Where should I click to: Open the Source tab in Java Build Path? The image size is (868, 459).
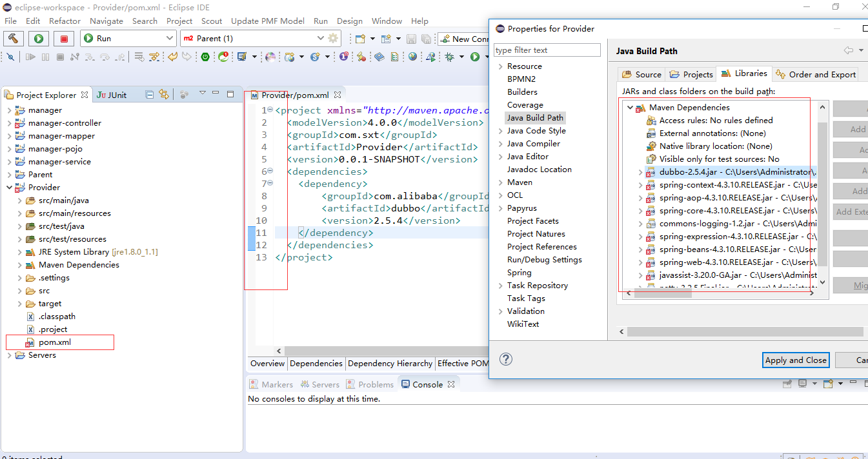[641, 74]
